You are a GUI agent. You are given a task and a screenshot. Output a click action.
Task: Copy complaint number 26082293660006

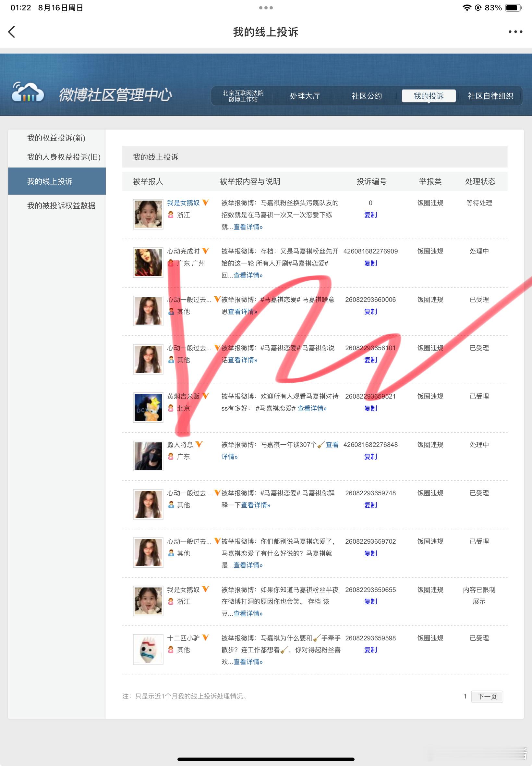coord(370,312)
